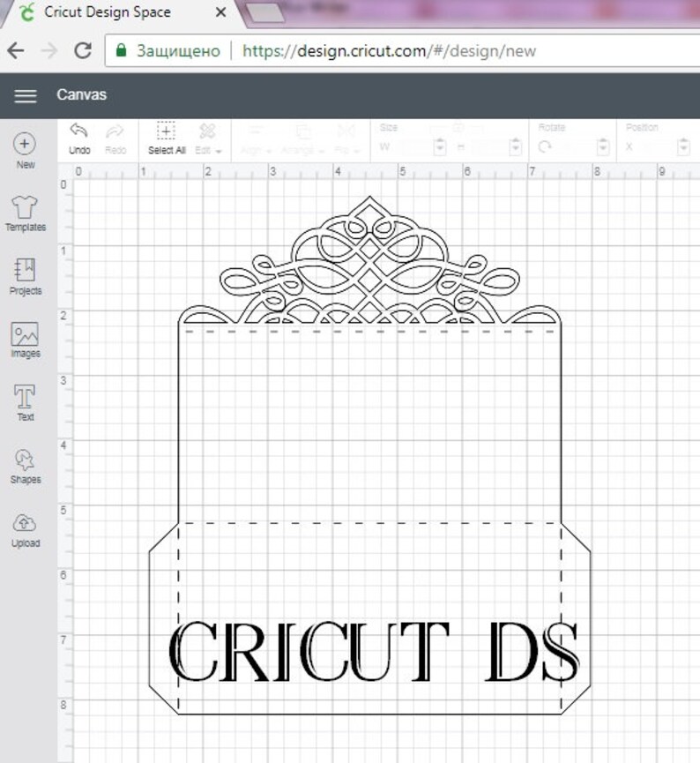
Task: Click the Undo arrow
Action: click(79, 138)
